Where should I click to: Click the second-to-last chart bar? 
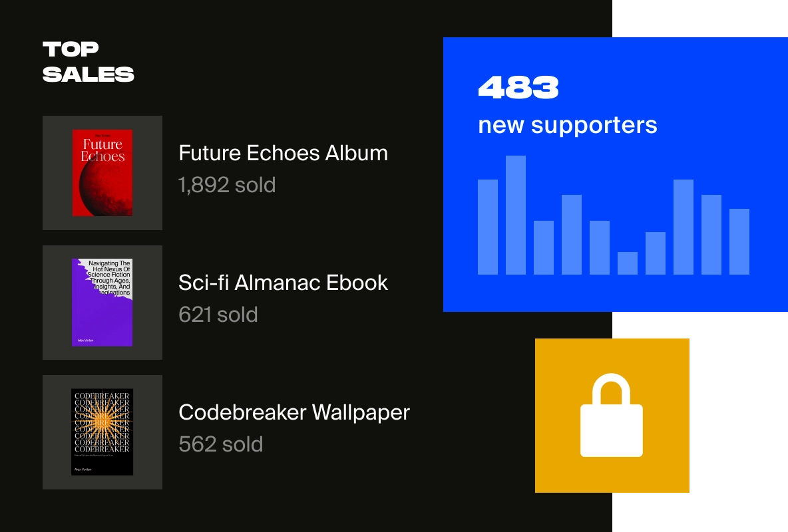[x=711, y=234]
